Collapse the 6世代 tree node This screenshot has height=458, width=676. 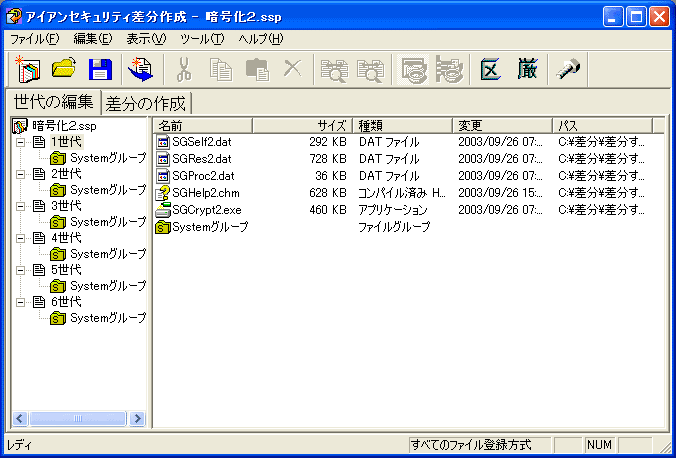[x=21, y=302]
